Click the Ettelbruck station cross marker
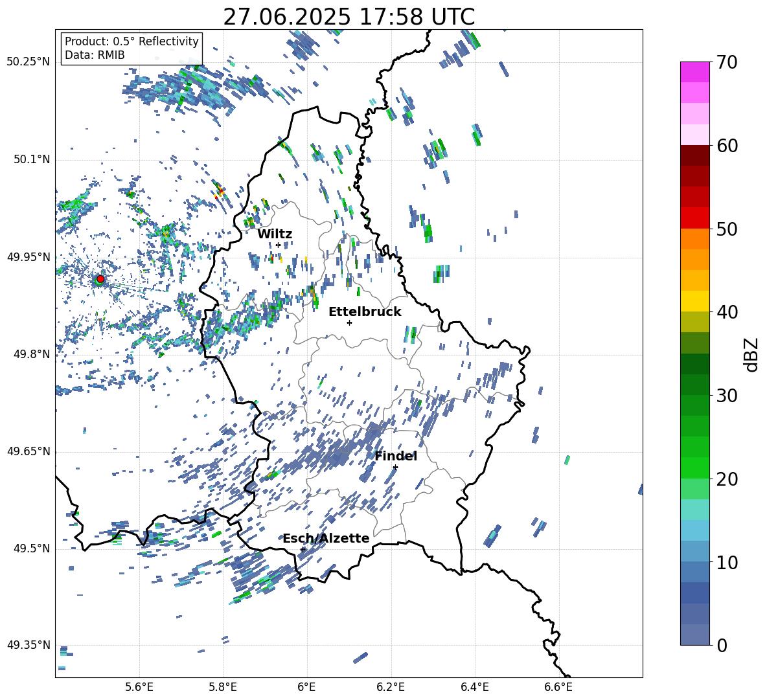This screenshot has width=767, height=700. [x=349, y=322]
